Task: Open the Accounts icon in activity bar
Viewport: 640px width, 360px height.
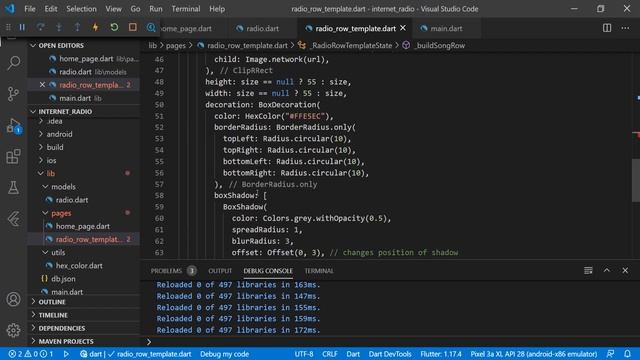Action: click(x=13, y=299)
